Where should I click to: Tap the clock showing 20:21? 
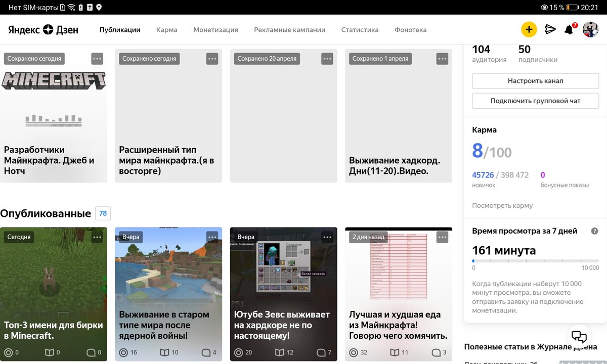click(589, 7)
